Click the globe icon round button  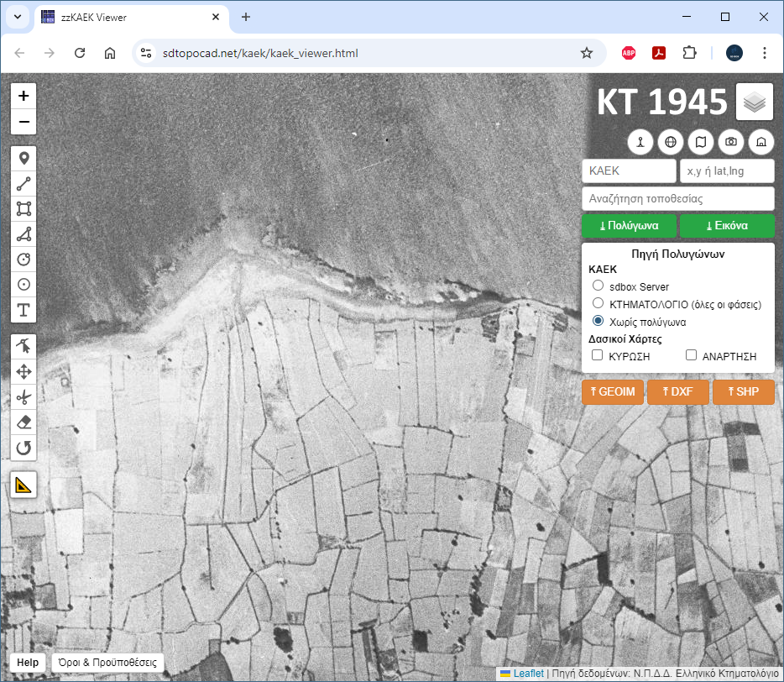click(670, 142)
